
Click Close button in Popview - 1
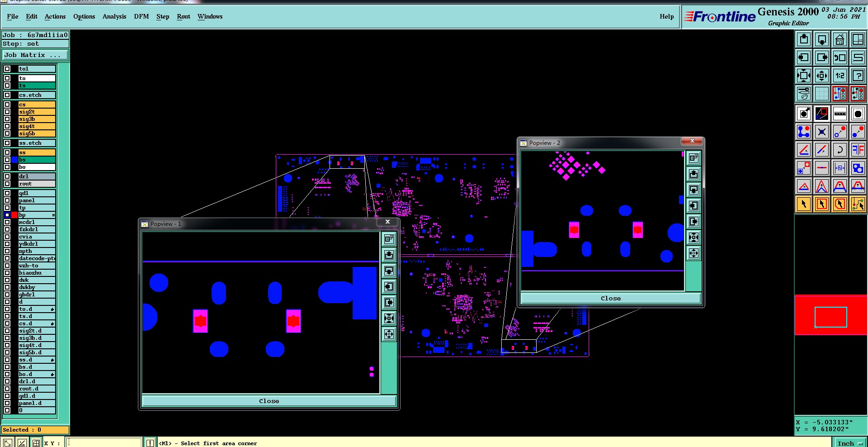pyautogui.click(x=269, y=401)
